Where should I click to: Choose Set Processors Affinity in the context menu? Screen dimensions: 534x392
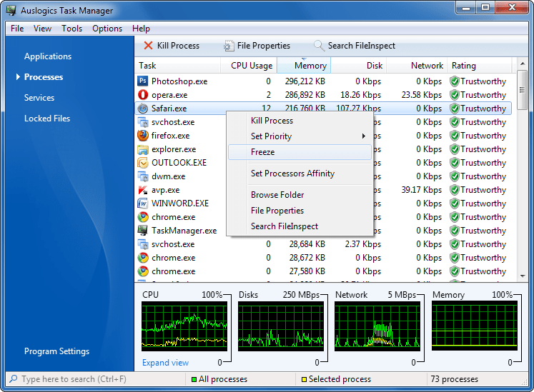(300, 174)
